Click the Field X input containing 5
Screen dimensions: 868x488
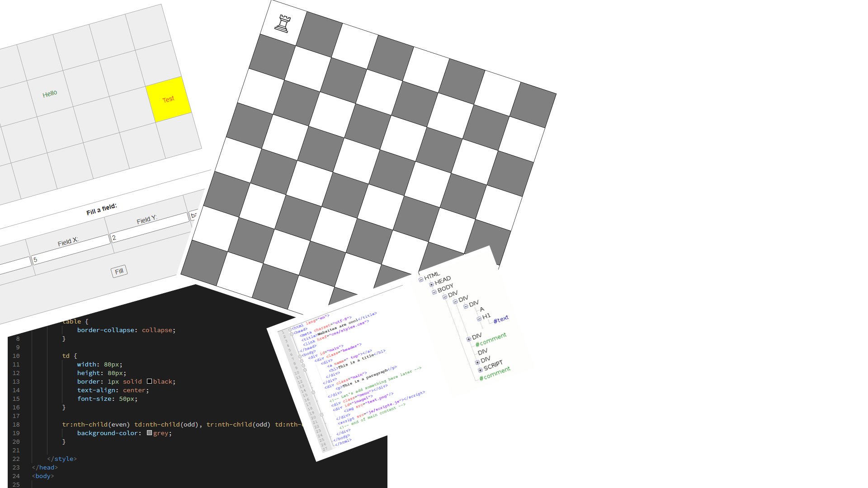pos(71,249)
